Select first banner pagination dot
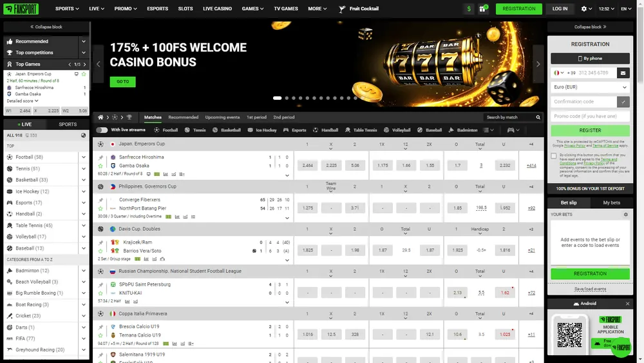This screenshot has width=644, height=363. coord(277,98)
